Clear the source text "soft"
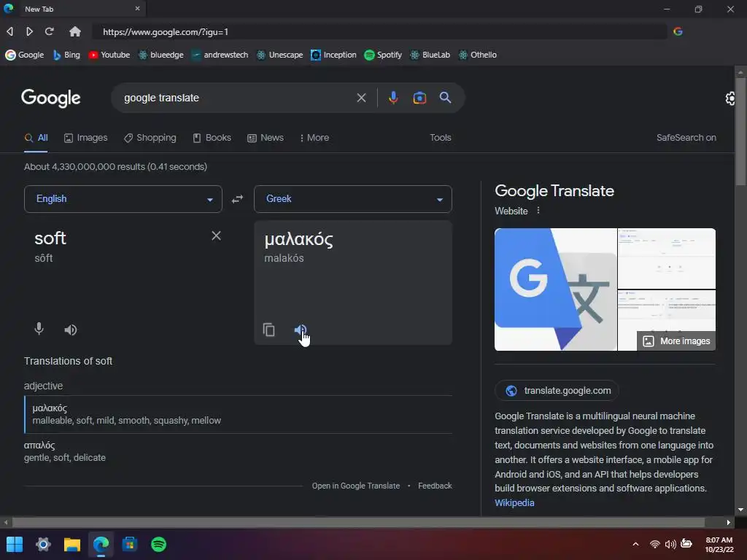This screenshot has height=560, width=747. coord(216,236)
